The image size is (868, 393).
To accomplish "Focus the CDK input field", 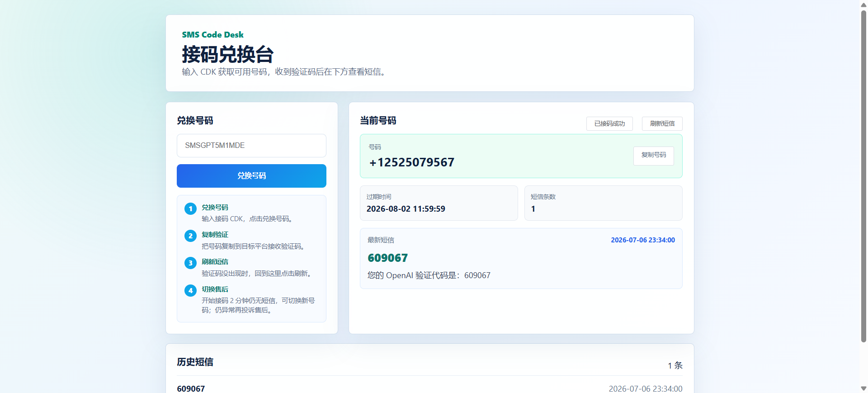I will point(251,146).
